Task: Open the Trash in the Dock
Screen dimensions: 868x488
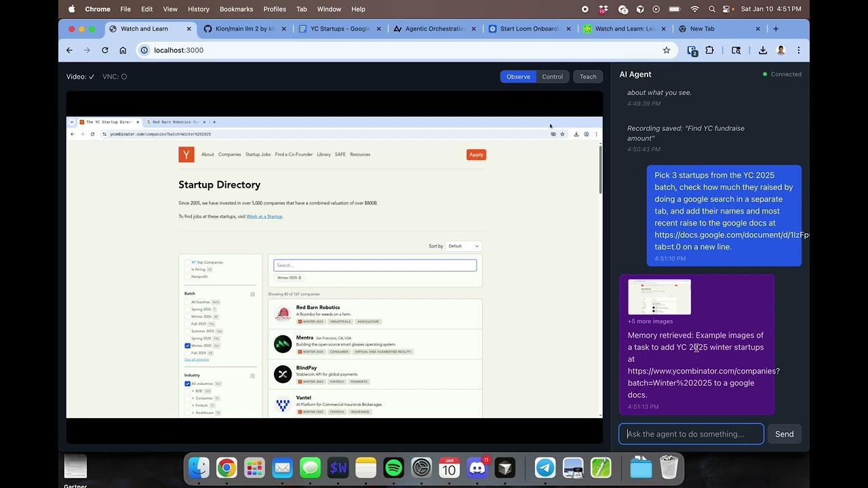Action: click(x=669, y=468)
